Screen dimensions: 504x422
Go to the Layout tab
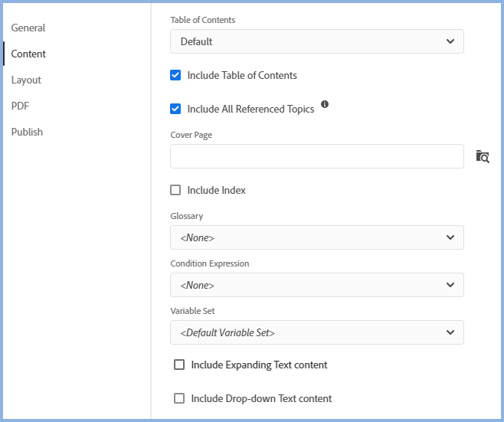26,80
